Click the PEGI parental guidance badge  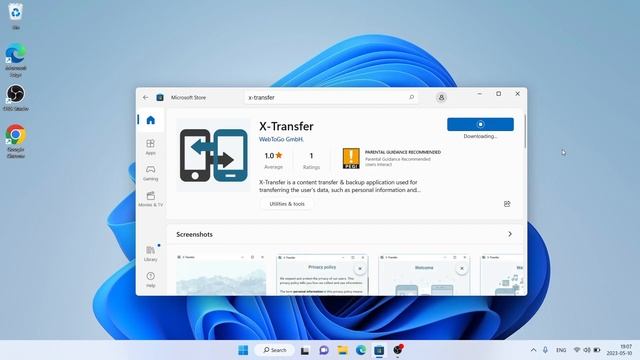351,158
